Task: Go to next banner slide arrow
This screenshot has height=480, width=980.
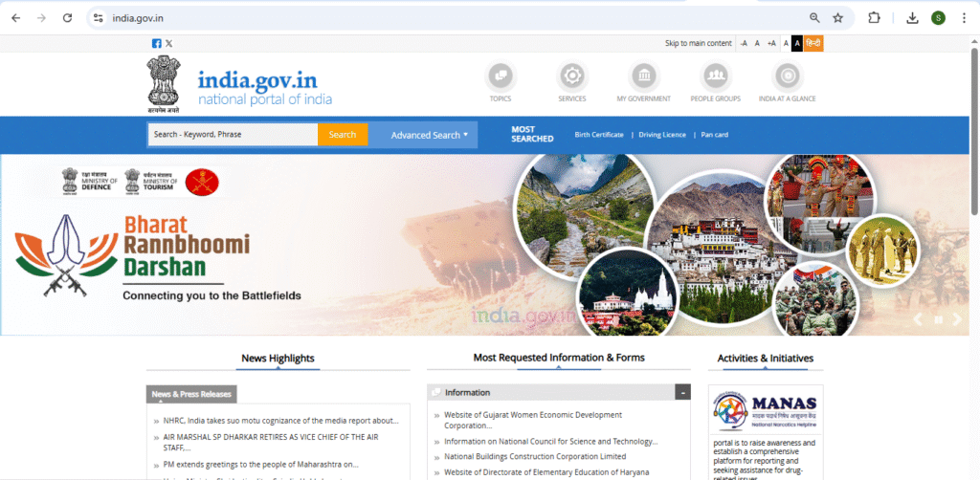Action: pos(957,319)
